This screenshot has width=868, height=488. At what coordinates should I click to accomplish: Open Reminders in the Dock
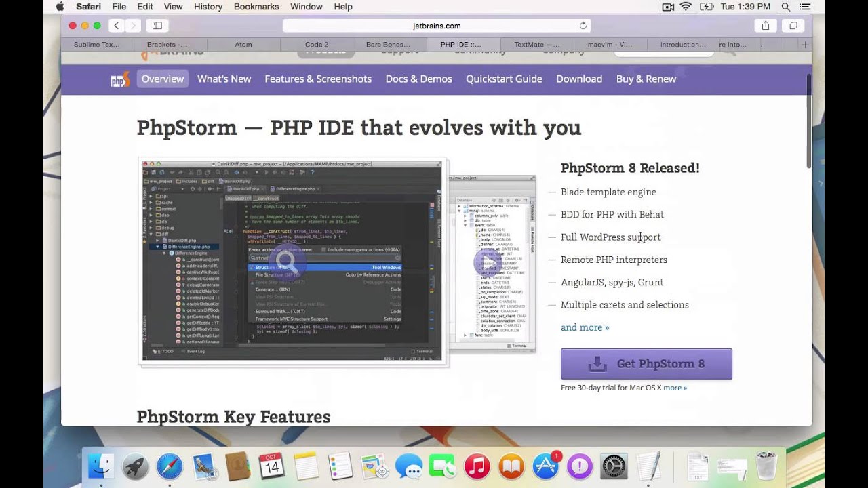tap(340, 466)
